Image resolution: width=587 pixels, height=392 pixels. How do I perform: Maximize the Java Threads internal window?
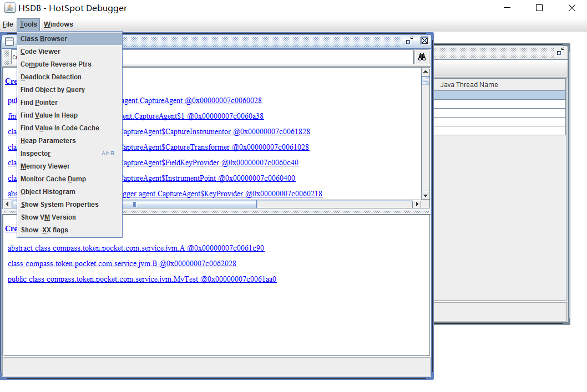point(560,52)
